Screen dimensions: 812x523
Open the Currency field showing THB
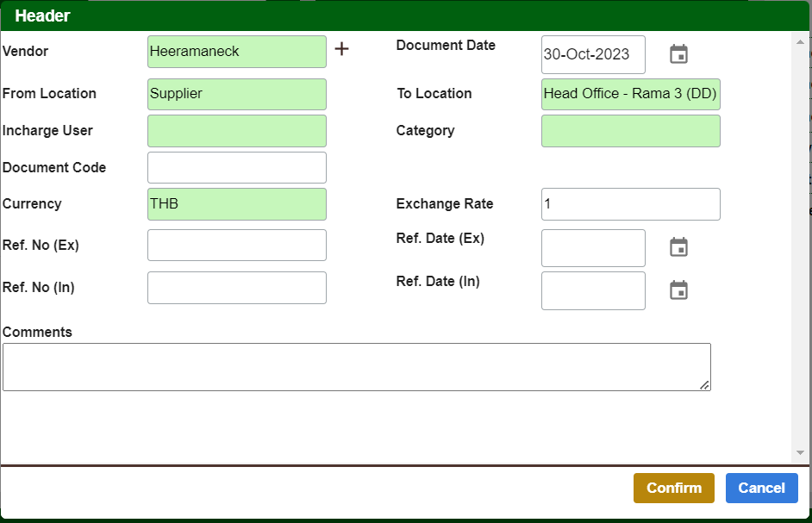coord(237,204)
